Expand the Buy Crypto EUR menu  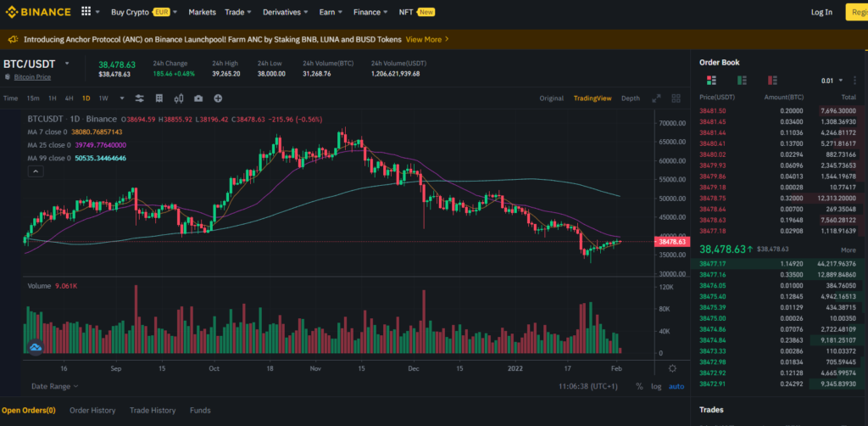(144, 12)
